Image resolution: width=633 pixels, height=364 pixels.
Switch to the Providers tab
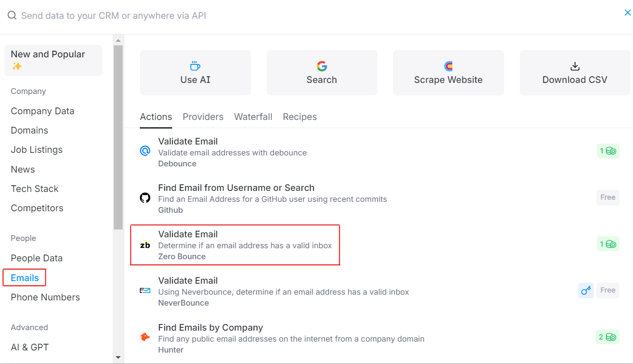click(x=203, y=117)
